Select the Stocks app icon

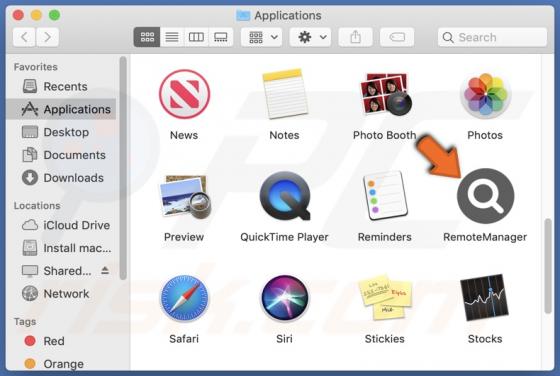[x=485, y=297]
